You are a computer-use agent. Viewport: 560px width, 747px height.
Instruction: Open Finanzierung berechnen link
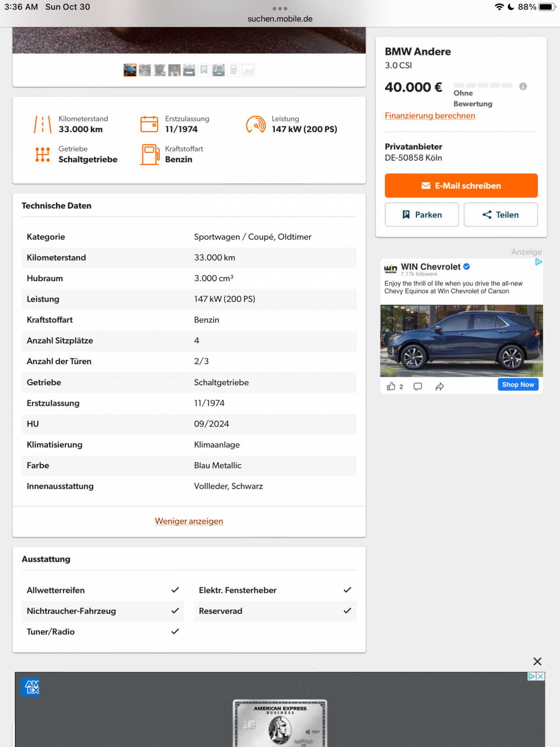(x=430, y=116)
